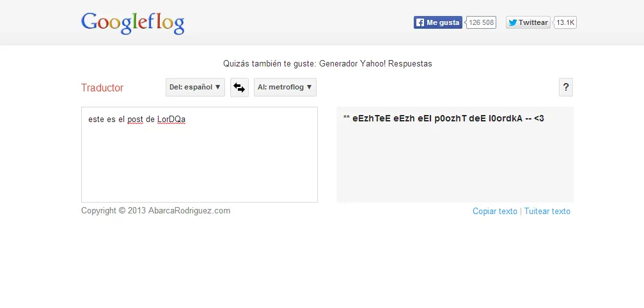Click the Twittear share button
This screenshot has width=644, height=308.
tap(528, 22)
